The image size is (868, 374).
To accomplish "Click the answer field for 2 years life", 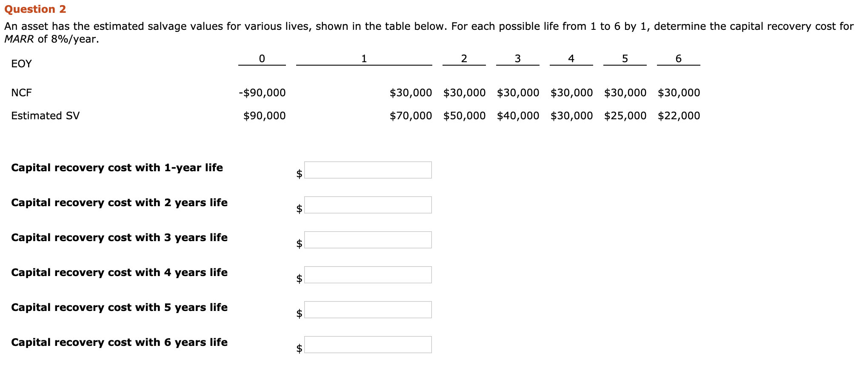I will click(368, 204).
